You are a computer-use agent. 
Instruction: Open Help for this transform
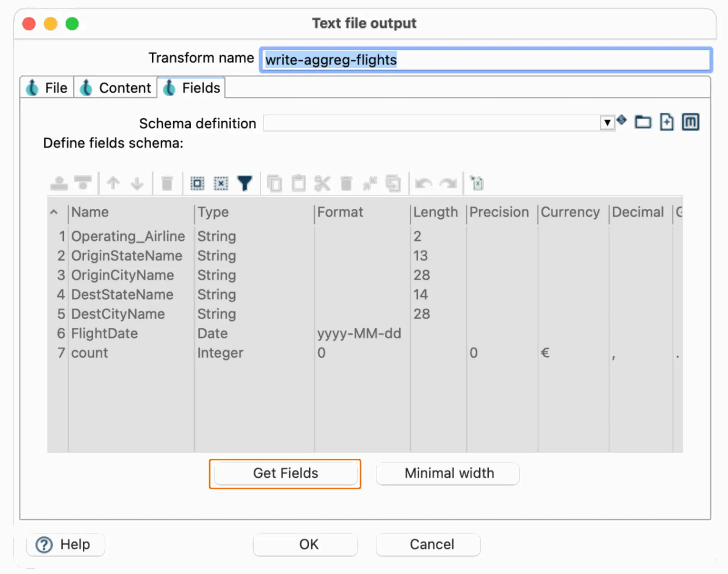(x=66, y=544)
